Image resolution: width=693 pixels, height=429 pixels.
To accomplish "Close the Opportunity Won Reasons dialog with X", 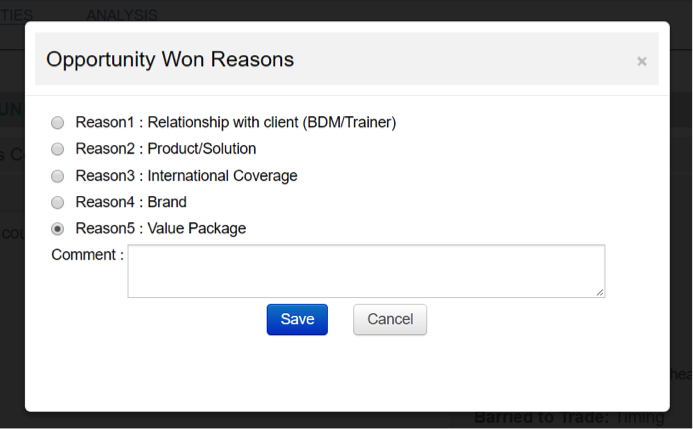I will (642, 61).
